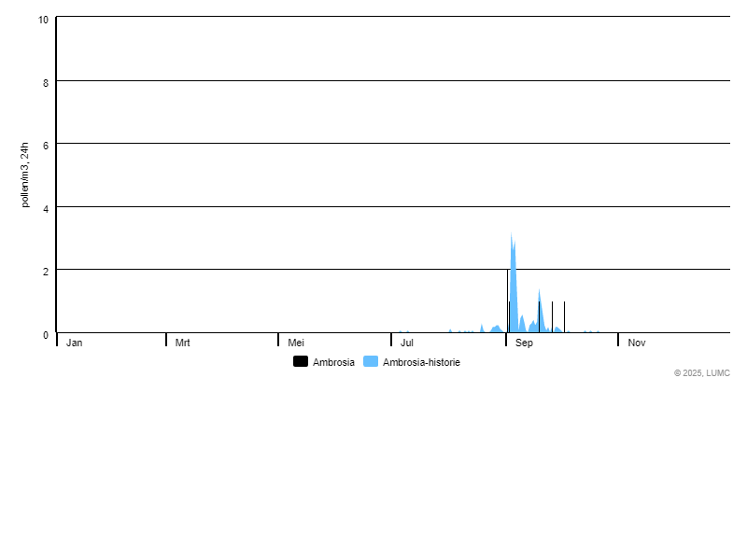The width and height of the screenshot is (747, 560).
Task: Click the black Ambrosia legend swatch
Action: point(301,362)
